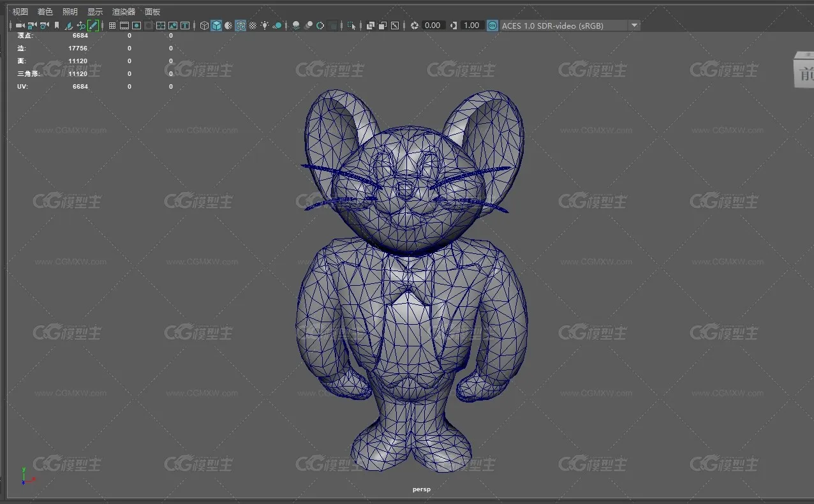Image resolution: width=814 pixels, height=504 pixels.
Task: Open the 视图 menu
Action: tap(20, 11)
